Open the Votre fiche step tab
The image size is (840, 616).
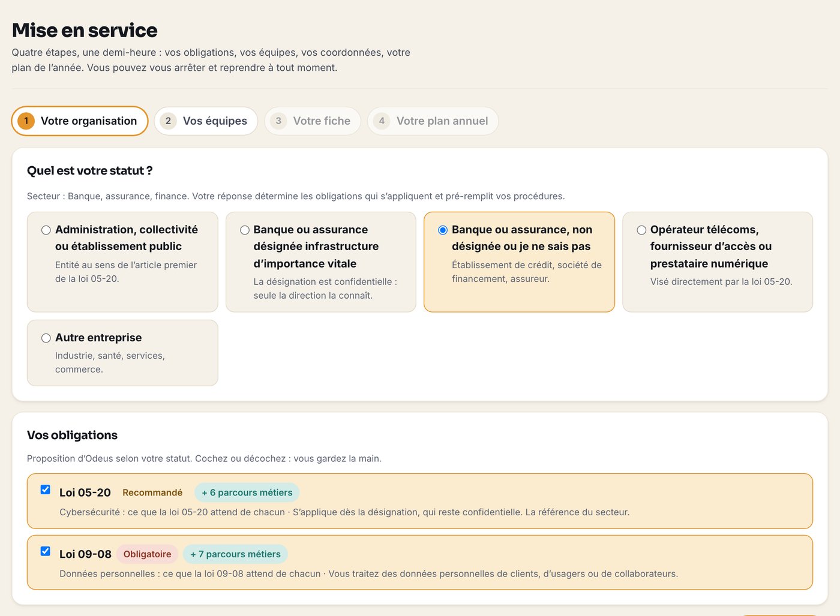[x=313, y=121]
